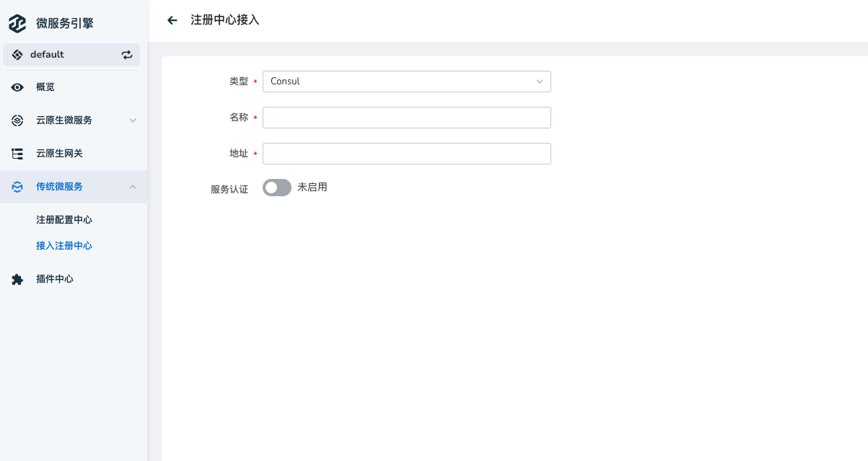This screenshot has width=868, height=461.
Task: Click the 传统微服务 sidebar icon
Action: (17, 187)
